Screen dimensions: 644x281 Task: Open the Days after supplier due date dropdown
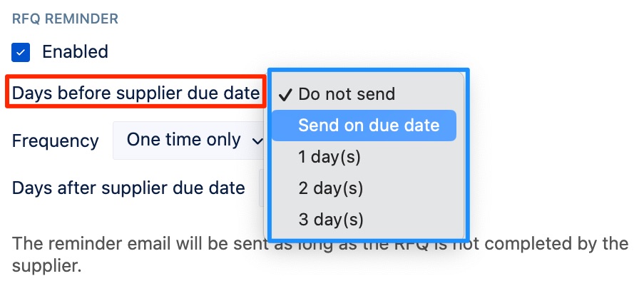pyautogui.click(x=263, y=188)
